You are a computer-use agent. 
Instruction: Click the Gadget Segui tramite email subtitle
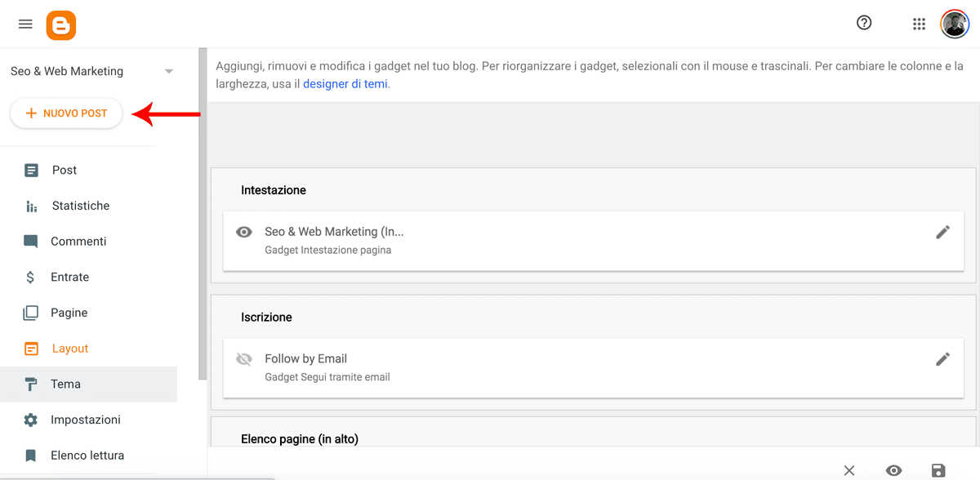tap(327, 377)
